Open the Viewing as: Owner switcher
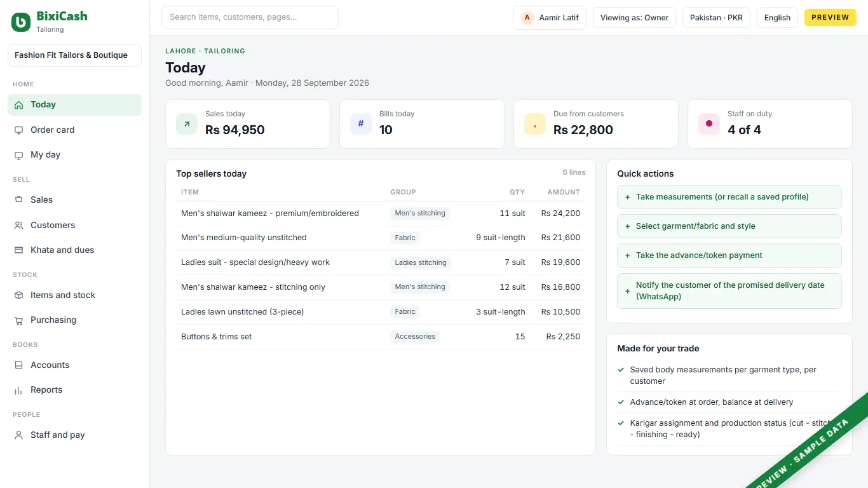This screenshot has width=868, height=488. (634, 18)
